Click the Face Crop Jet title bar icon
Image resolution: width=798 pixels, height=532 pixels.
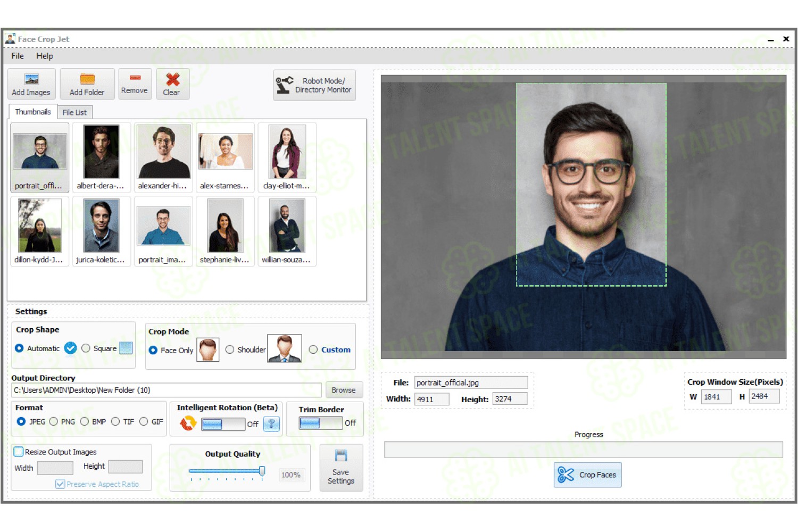pyautogui.click(x=10, y=39)
